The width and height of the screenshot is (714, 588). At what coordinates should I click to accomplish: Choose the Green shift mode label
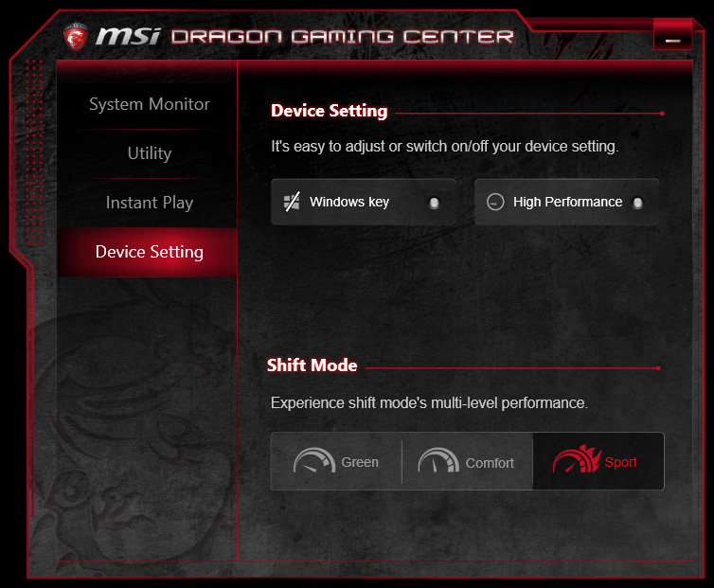point(360,462)
